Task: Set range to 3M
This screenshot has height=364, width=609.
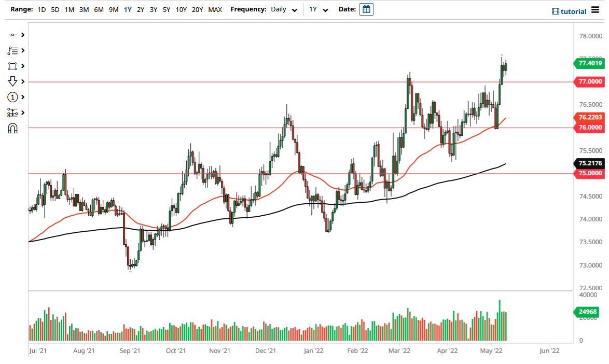Action: coord(84,9)
